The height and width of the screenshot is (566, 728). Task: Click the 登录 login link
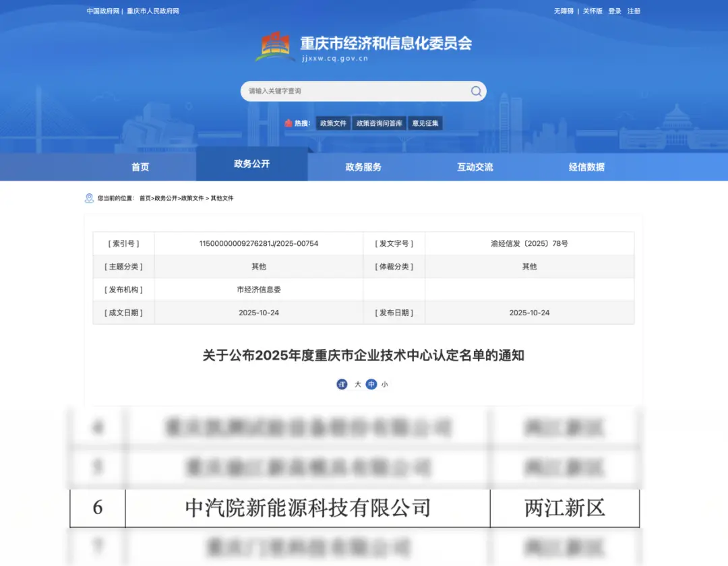pos(615,11)
